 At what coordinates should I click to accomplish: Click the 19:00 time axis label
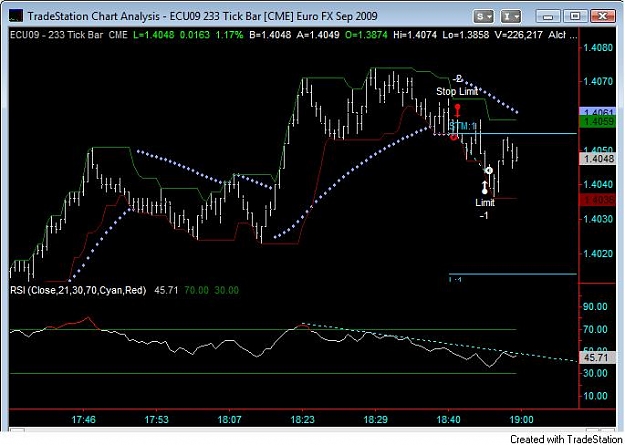[521, 419]
